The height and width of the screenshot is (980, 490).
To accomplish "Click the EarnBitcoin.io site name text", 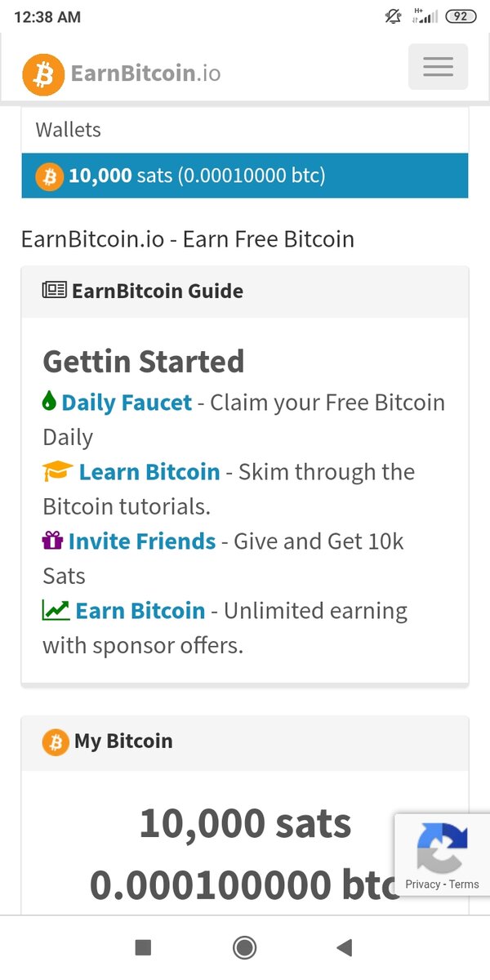I will point(145,74).
